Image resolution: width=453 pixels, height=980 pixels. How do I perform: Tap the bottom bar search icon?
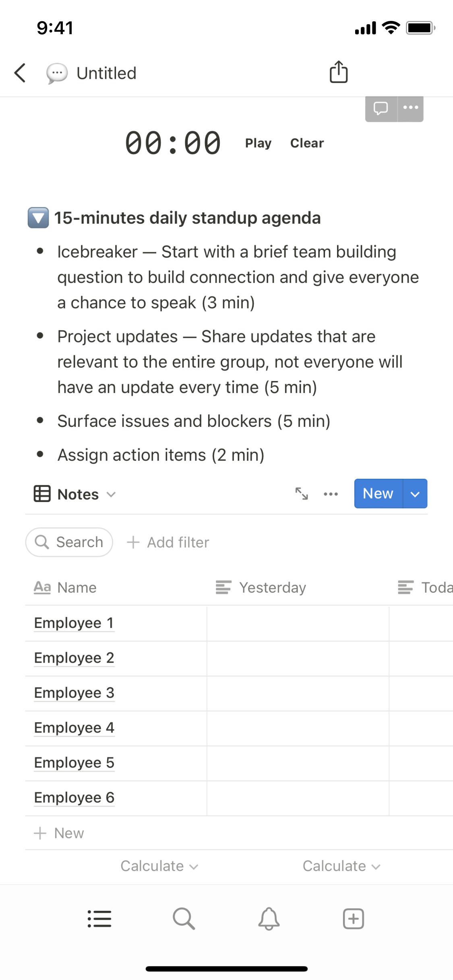coord(184,919)
